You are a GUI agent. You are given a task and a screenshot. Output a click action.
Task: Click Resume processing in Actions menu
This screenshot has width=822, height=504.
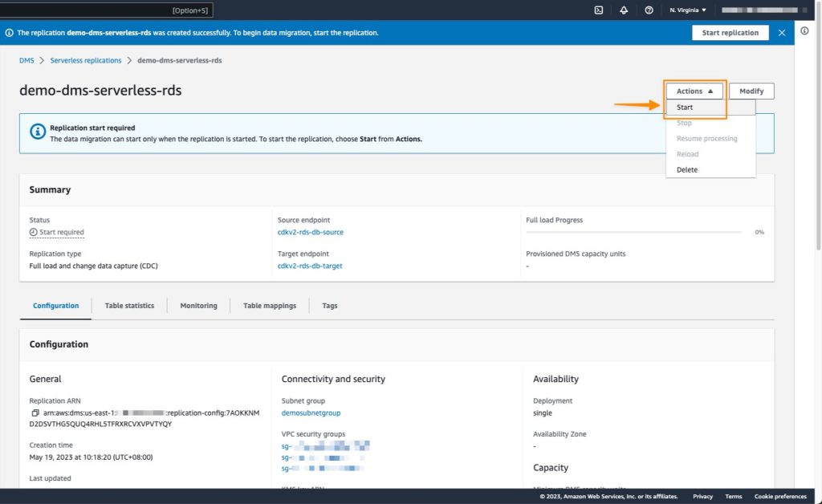710,138
